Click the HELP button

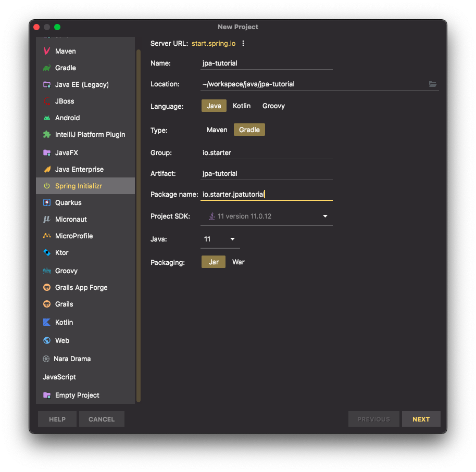pyautogui.click(x=57, y=419)
